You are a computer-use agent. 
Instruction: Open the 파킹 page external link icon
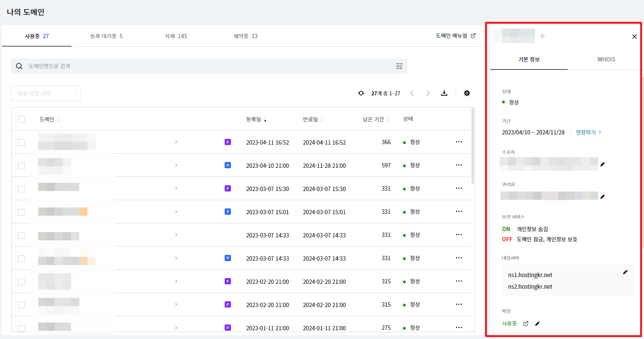pos(526,324)
